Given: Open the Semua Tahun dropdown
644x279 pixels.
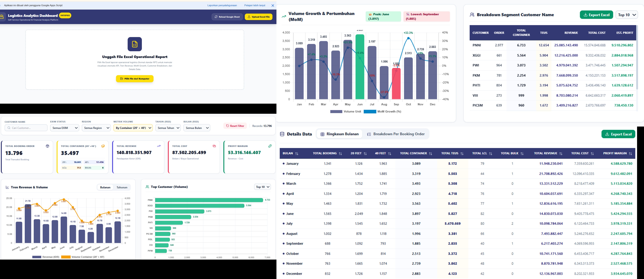Looking at the screenshot, I should [168, 128].
